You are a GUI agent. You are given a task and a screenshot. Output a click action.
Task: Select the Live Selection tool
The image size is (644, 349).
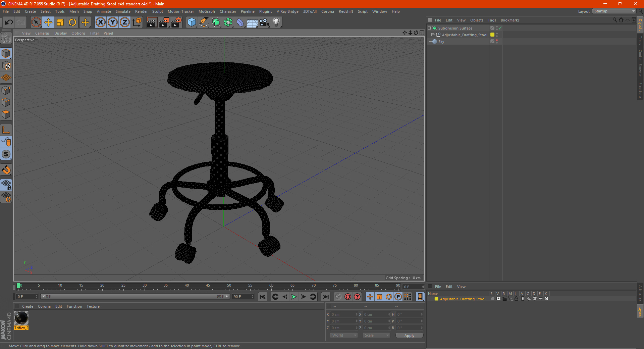tap(36, 22)
